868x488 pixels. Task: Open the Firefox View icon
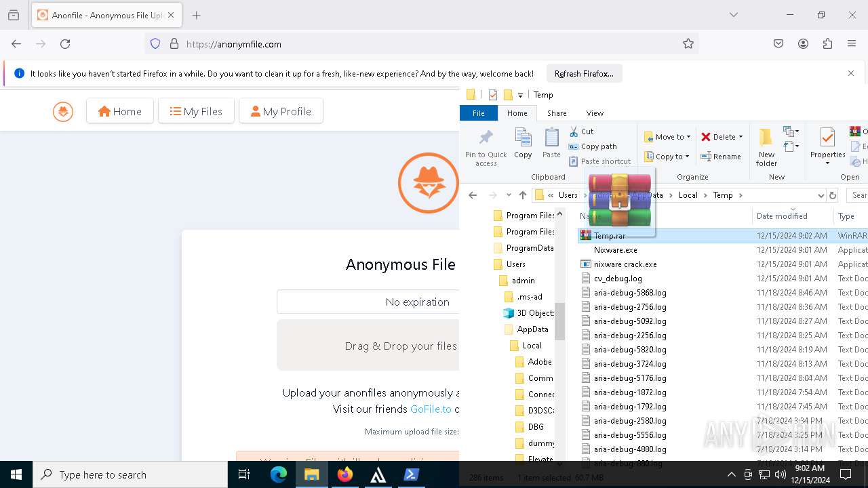(x=14, y=15)
